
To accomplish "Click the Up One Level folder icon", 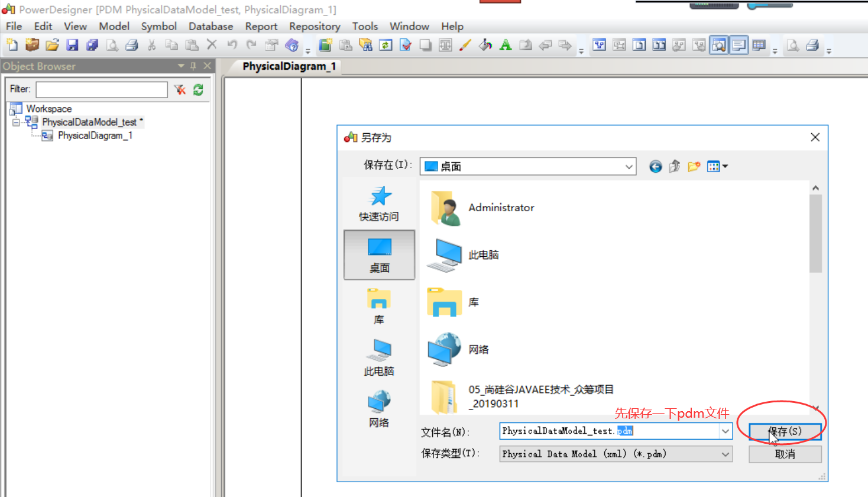I will point(674,167).
